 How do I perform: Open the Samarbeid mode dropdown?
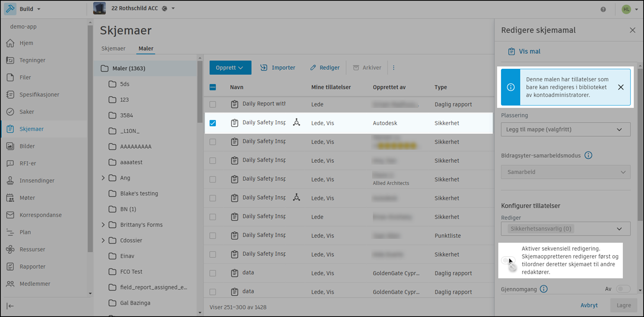click(566, 172)
